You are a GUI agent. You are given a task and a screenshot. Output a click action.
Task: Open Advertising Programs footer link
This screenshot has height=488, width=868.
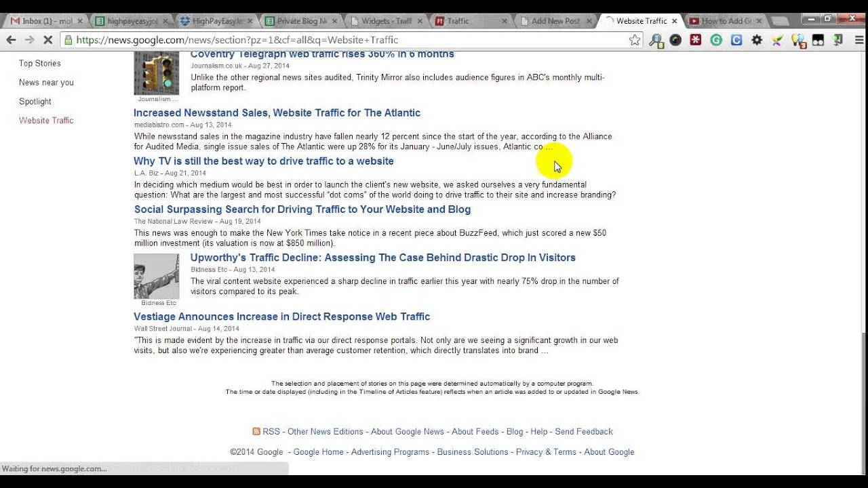[x=391, y=452]
